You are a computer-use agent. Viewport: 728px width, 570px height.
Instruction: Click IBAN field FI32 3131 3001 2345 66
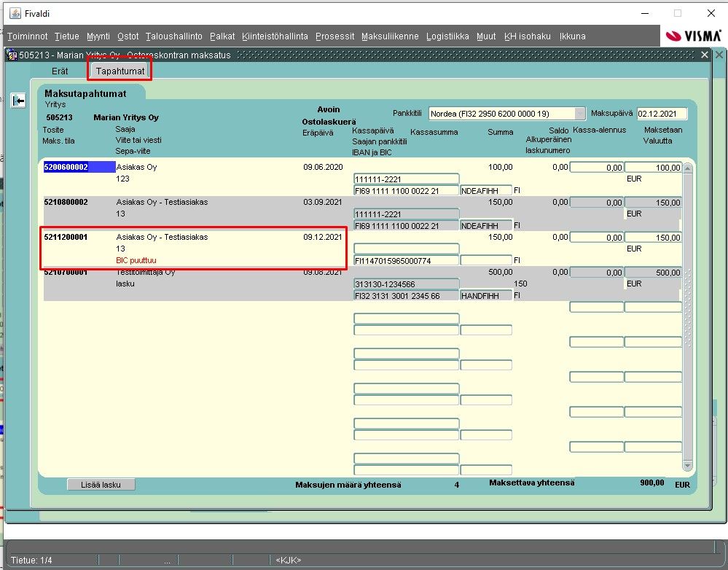click(406, 295)
